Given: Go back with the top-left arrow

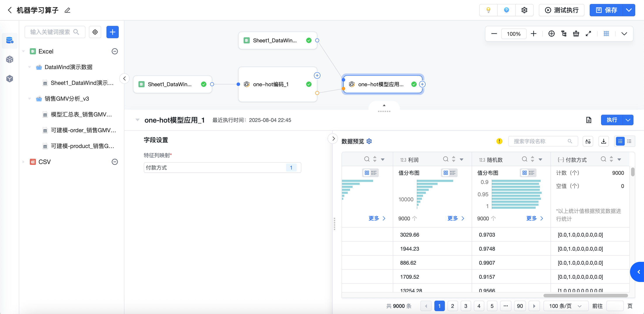Looking at the screenshot, I should point(10,10).
